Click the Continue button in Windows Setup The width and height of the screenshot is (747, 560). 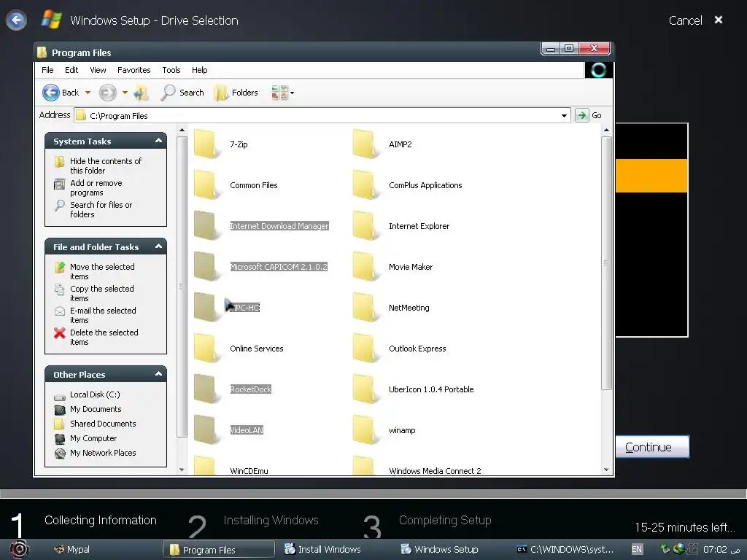pos(652,447)
